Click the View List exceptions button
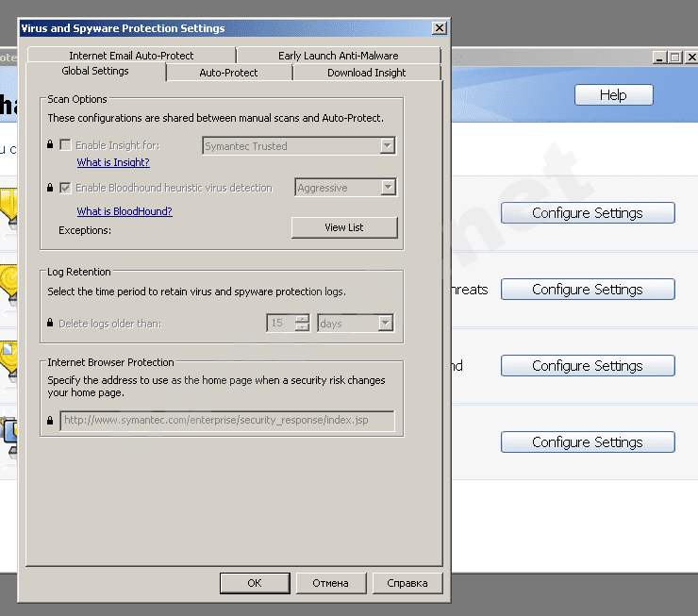The image size is (698, 616). 344,227
